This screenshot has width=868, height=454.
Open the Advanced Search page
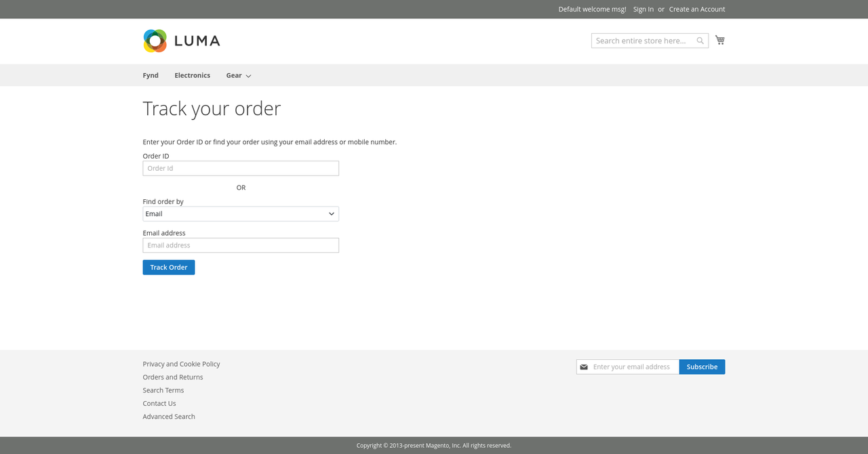pos(168,416)
